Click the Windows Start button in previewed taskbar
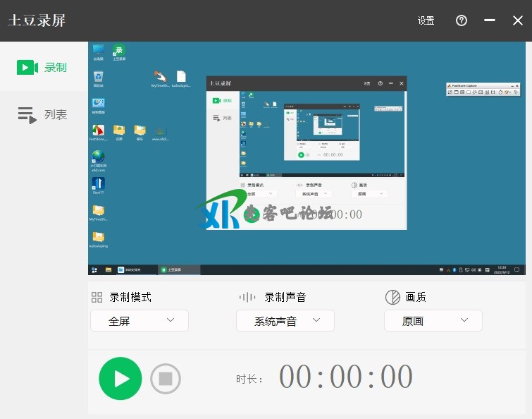This screenshot has height=419, width=532. [x=93, y=269]
